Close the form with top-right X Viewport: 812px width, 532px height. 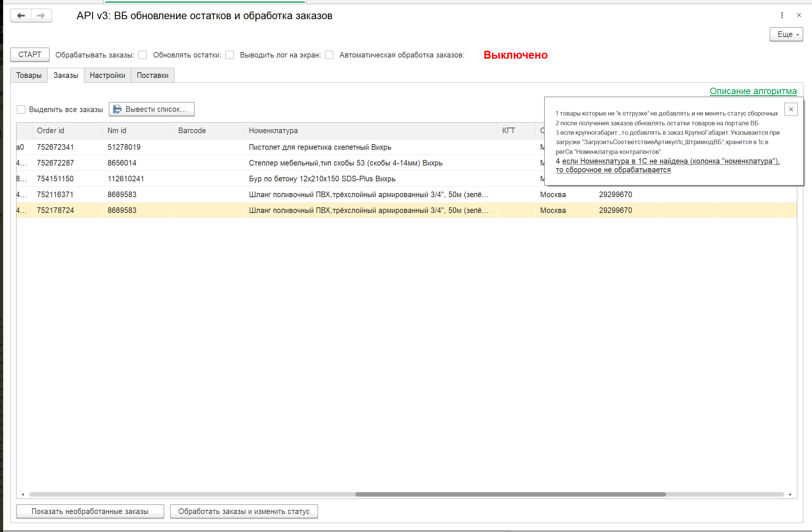(x=799, y=15)
